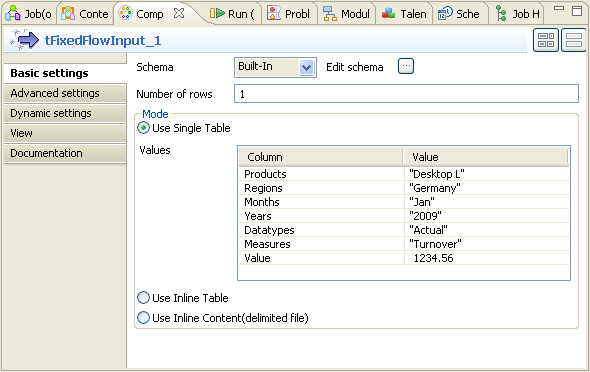
Task: Click the Job Hierarchy tab icon
Action: point(501,14)
